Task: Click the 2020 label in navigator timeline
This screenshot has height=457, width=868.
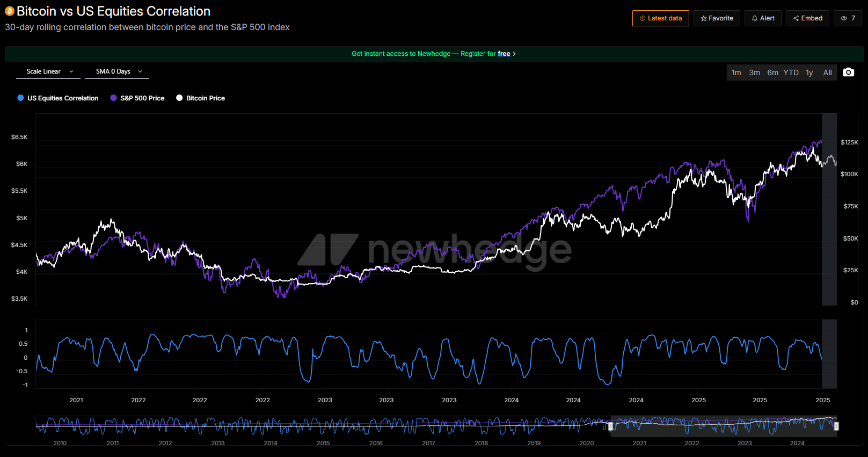Action: click(x=587, y=443)
